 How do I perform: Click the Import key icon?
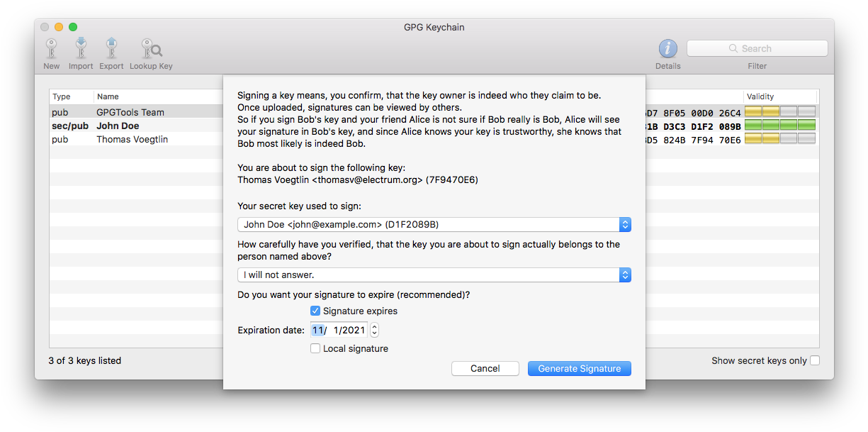coord(81,49)
